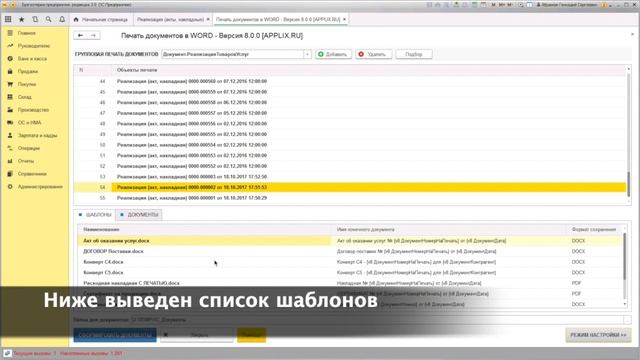Open the sections grid menu icon
This screenshot has height=360, width=640.
click(x=8, y=19)
